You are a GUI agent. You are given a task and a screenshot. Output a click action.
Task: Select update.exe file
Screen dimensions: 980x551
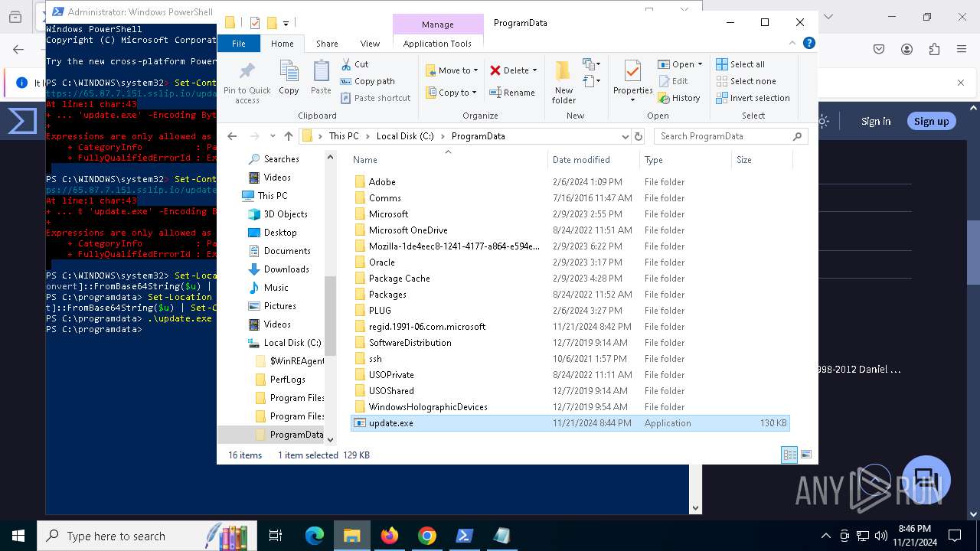(570, 422)
